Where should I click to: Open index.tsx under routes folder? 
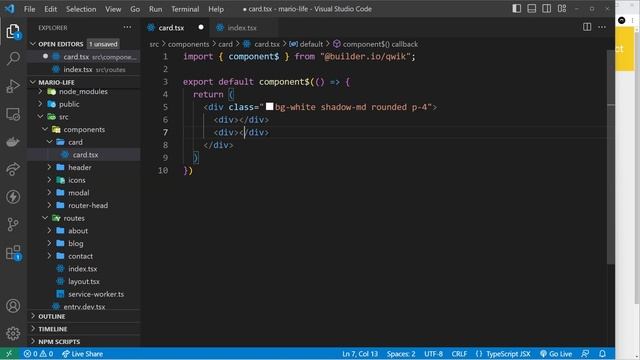coord(83,269)
